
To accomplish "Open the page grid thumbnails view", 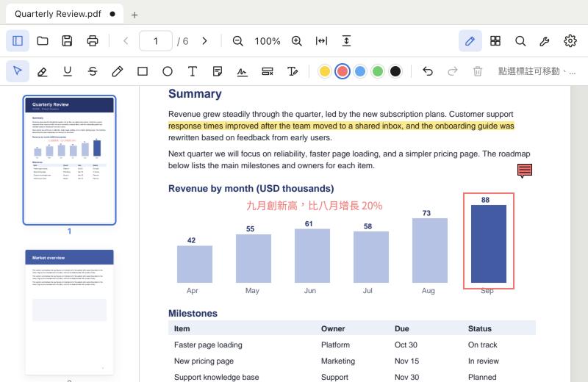I will (x=495, y=41).
